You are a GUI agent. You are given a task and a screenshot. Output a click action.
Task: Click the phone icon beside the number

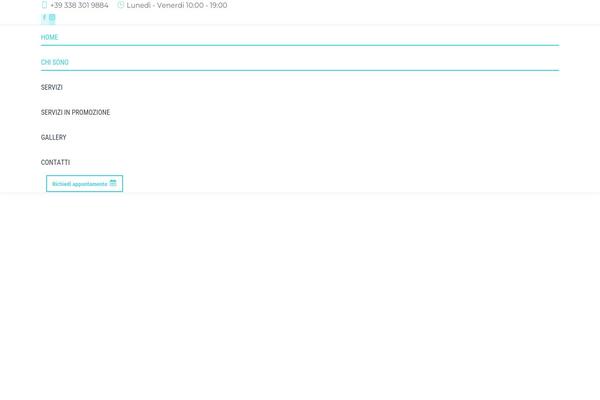click(x=44, y=5)
